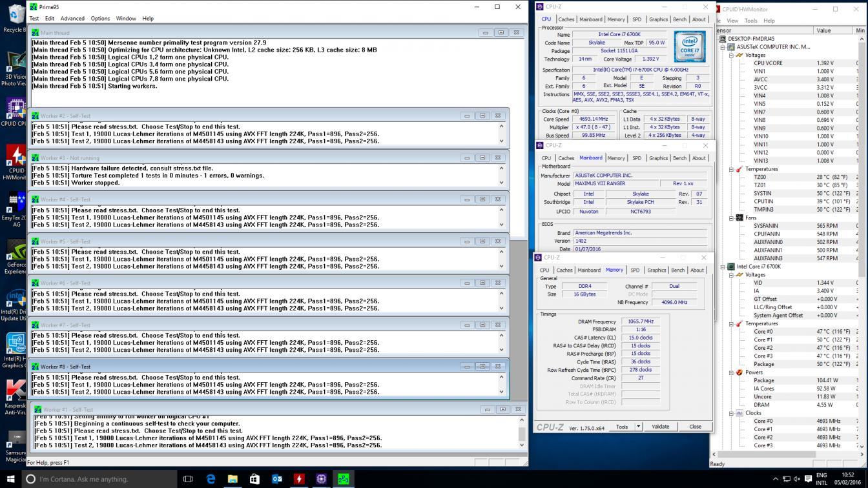The image size is (868, 488).
Task: Click the Cortana search box
Action: click(x=99, y=479)
